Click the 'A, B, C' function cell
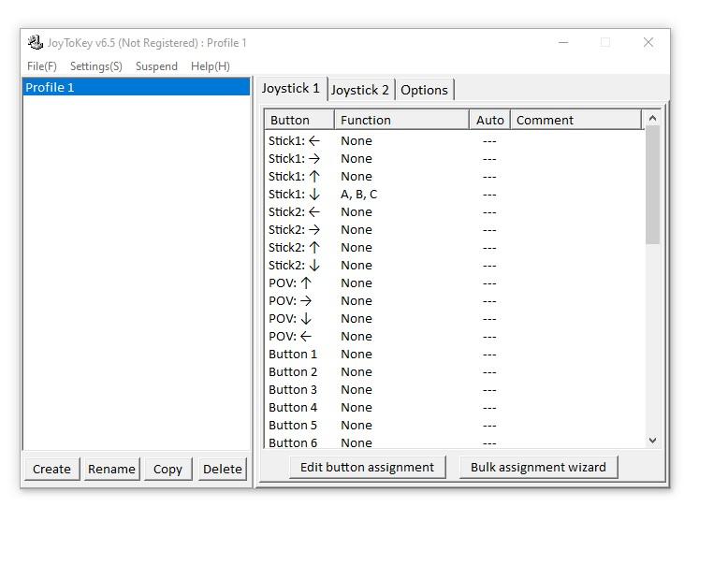 359,194
